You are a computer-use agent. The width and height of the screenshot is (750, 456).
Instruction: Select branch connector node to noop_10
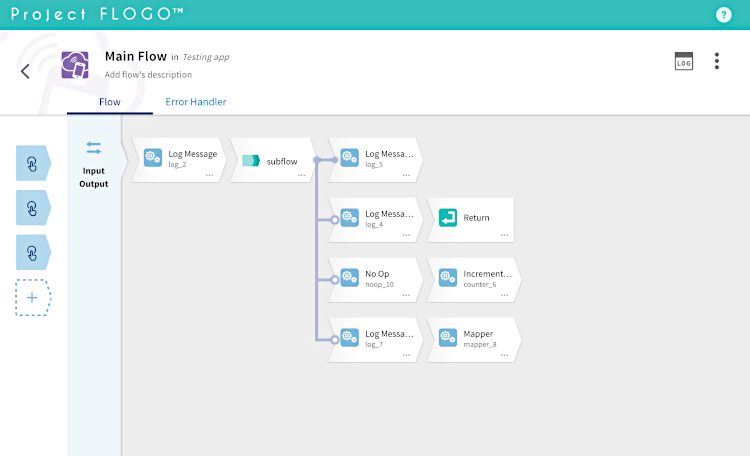pyautogui.click(x=335, y=280)
